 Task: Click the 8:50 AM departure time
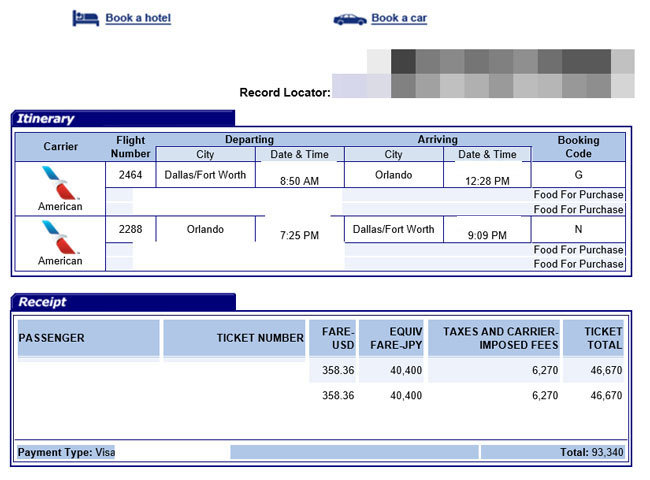(x=299, y=181)
